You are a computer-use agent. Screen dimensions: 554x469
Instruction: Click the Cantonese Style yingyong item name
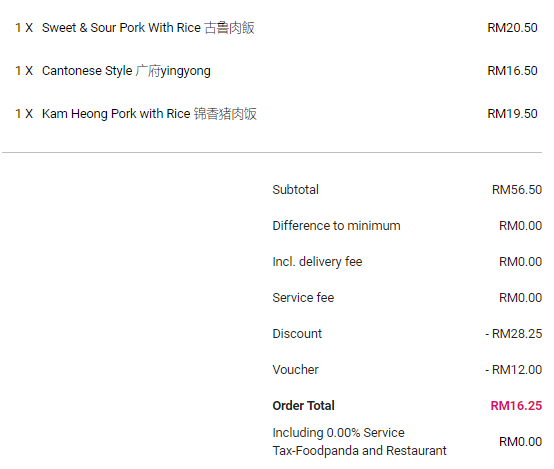tap(126, 71)
